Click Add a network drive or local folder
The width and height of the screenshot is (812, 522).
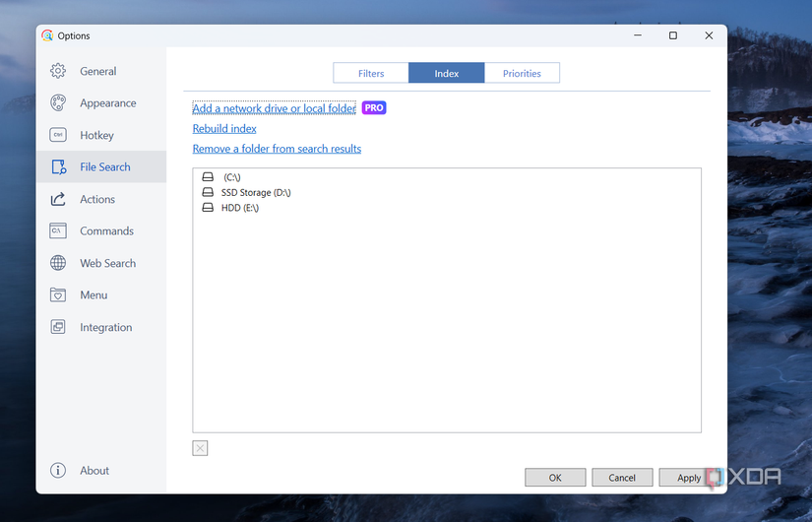click(x=274, y=108)
